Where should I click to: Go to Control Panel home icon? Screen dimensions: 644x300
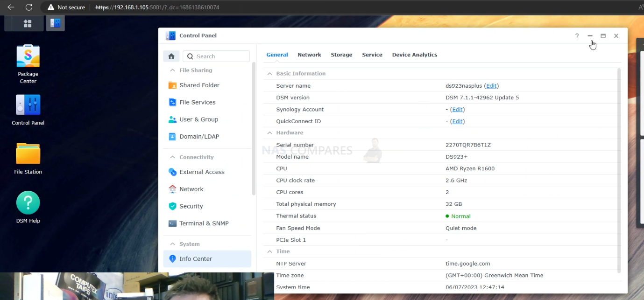tap(171, 56)
